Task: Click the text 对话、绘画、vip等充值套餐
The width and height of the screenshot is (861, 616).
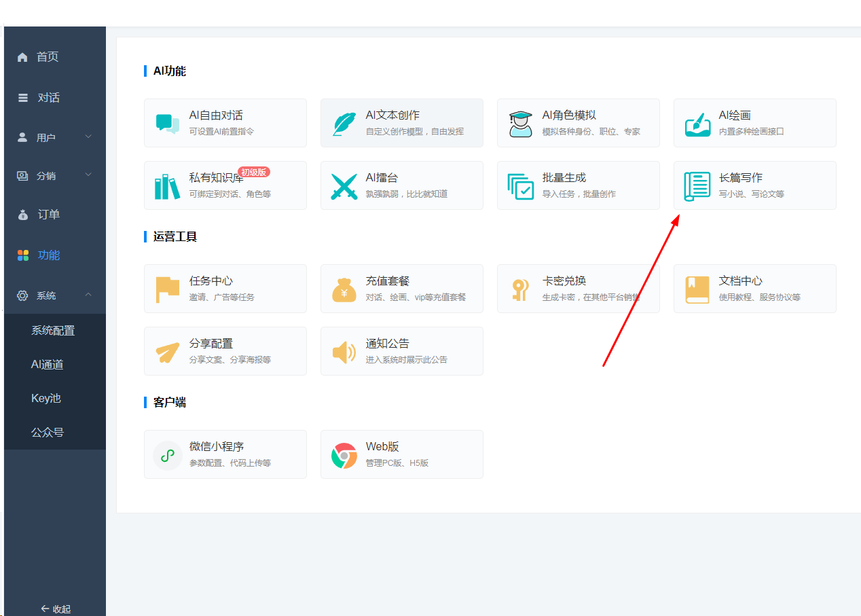Action: click(416, 297)
